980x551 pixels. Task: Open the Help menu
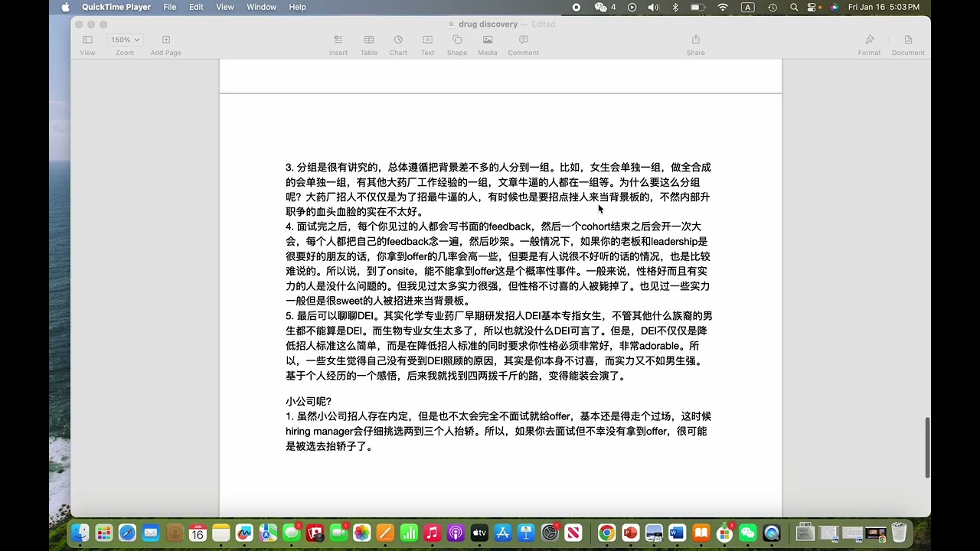coord(297,7)
